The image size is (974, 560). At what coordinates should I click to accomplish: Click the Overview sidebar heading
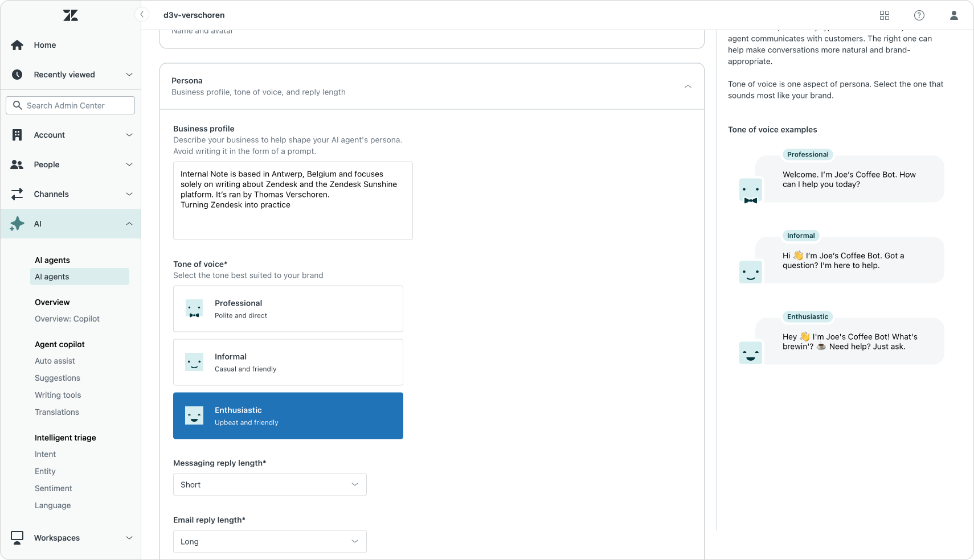[x=52, y=302]
